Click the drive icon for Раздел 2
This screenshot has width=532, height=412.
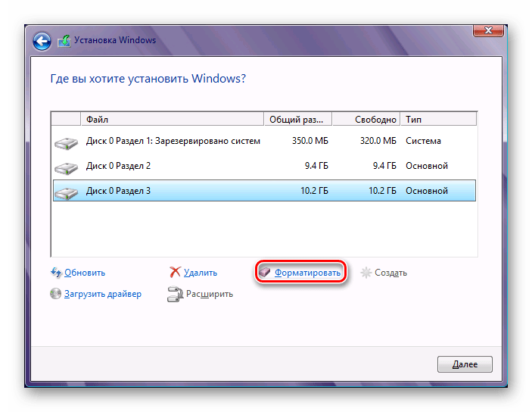tap(66, 168)
